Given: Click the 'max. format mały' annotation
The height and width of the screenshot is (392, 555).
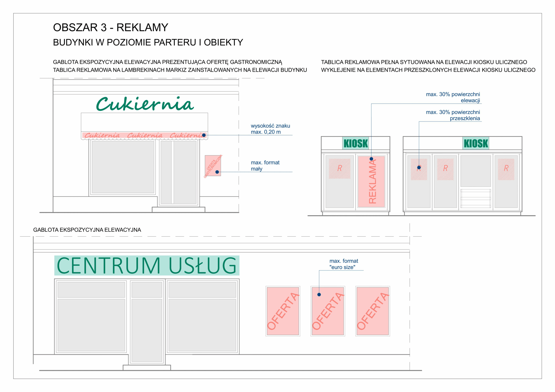Looking at the screenshot, I should point(265,166).
